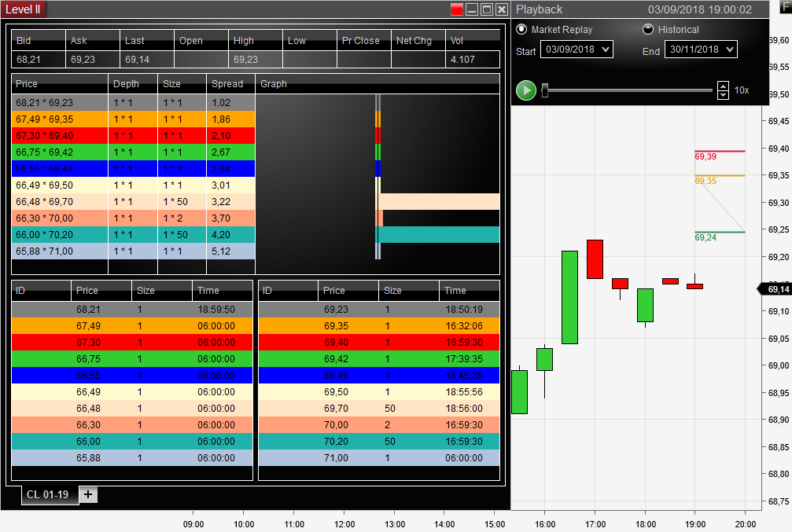Click the Pr Close column header
Viewport: 792px width, 532px height.
click(363, 40)
